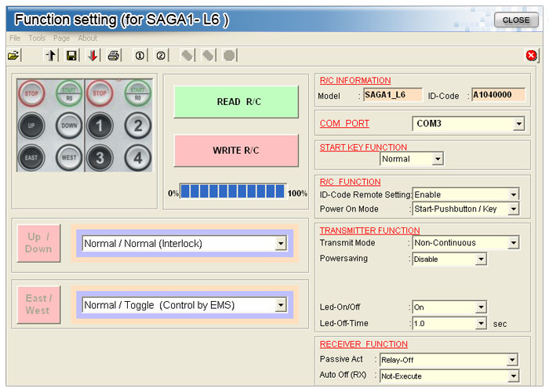Click the open folder toolbar icon
Image resolution: width=549 pixels, height=392 pixels.
click(13, 56)
